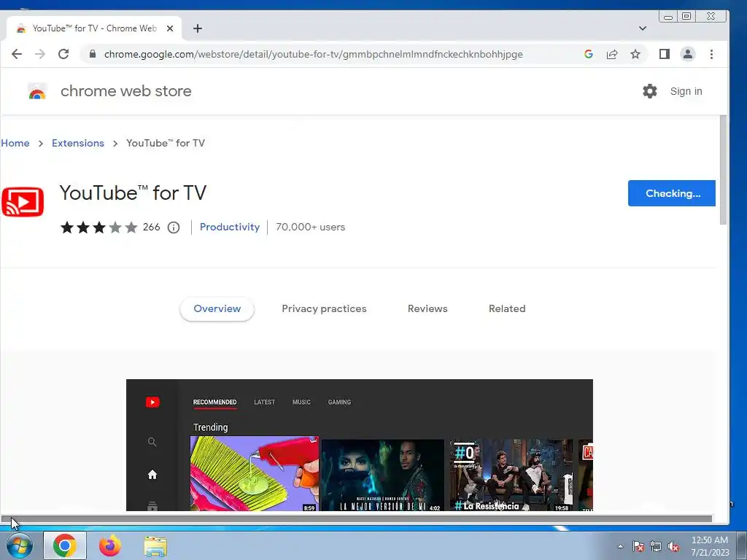Click the blue Checking... button

pos(672,193)
